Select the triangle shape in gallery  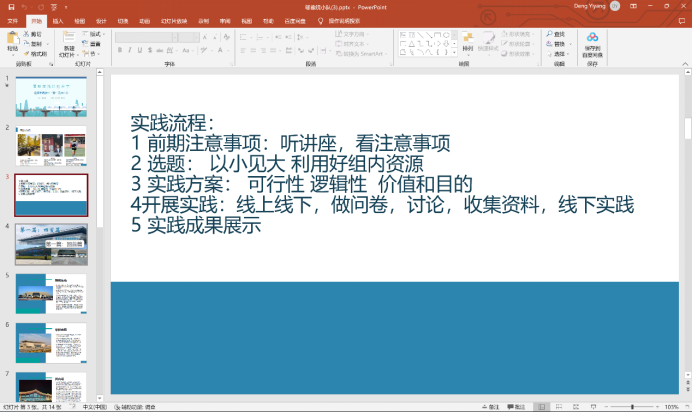411,44
